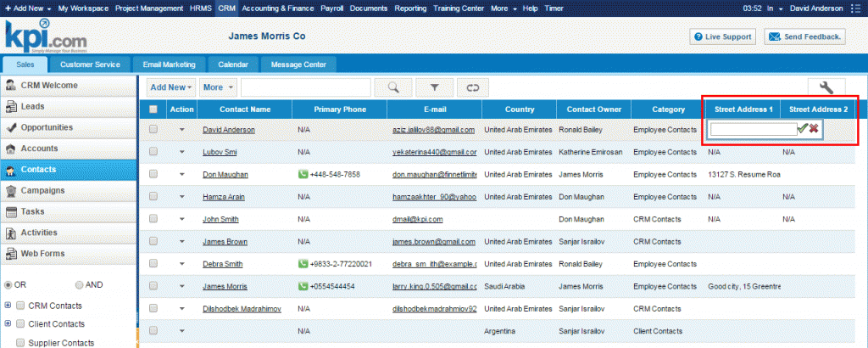The height and width of the screenshot is (348, 868).
Task: Open action arrow for John Smith
Action: pos(182,219)
